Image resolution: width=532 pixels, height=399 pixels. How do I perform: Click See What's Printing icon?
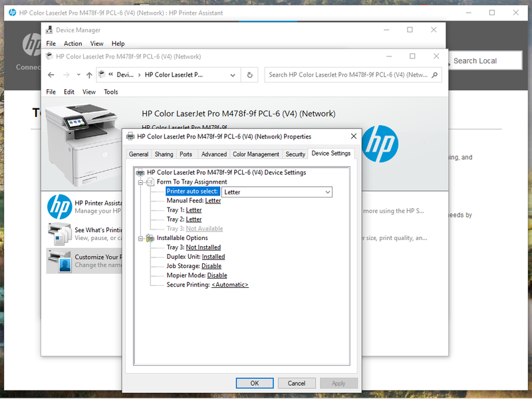[x=60, y=234]
